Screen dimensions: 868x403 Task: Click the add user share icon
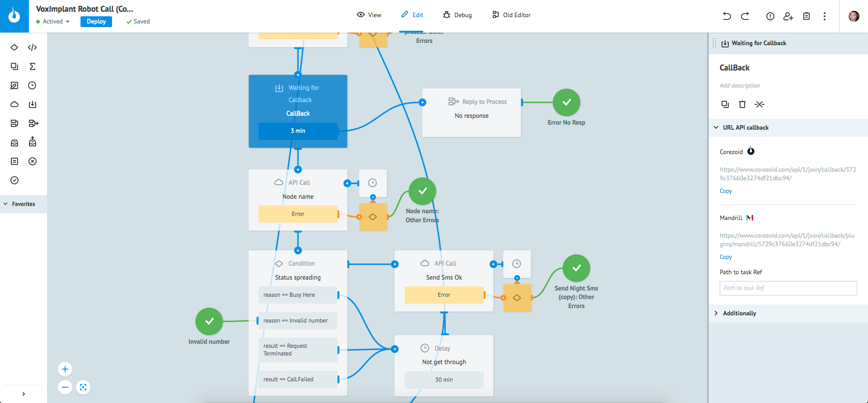tap(788, 16)
